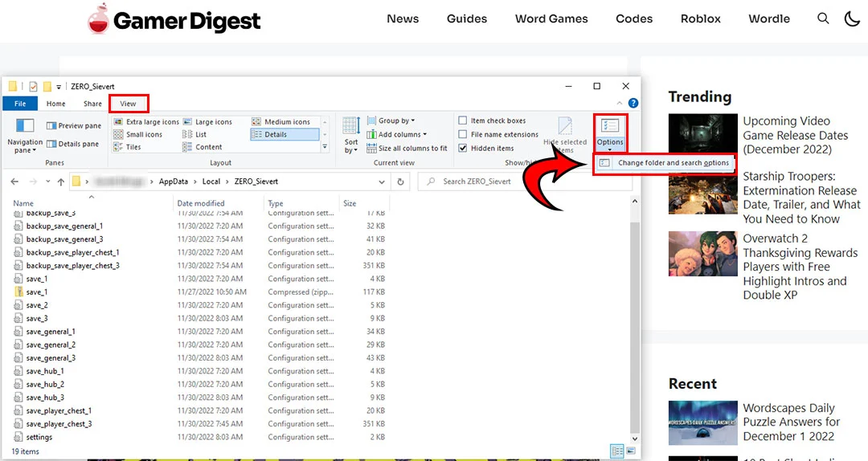Open Options dropdown arrow
Image resolution: width=868 pixels, height=461 pixels.
610,149
